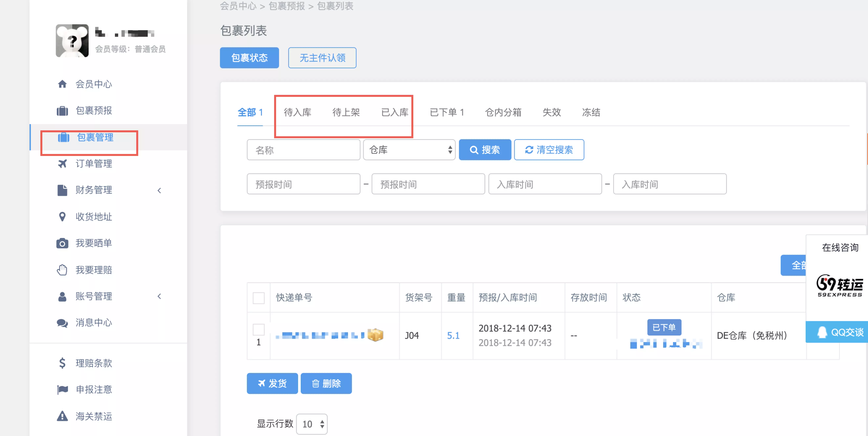Click the location pin icon beside 收货地址

(x=62, y=217)
